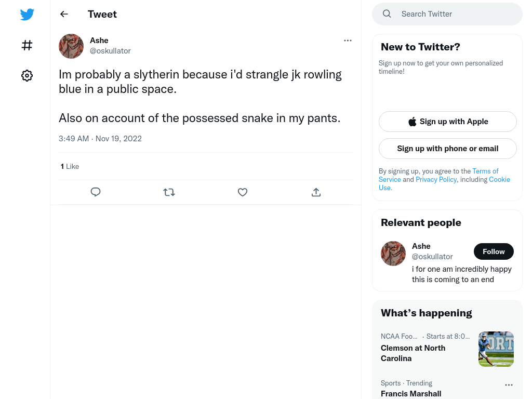The width and height of the screenshot is (532, 399).
Task: Open the Settings gear icon
Action: coord(27,75)
